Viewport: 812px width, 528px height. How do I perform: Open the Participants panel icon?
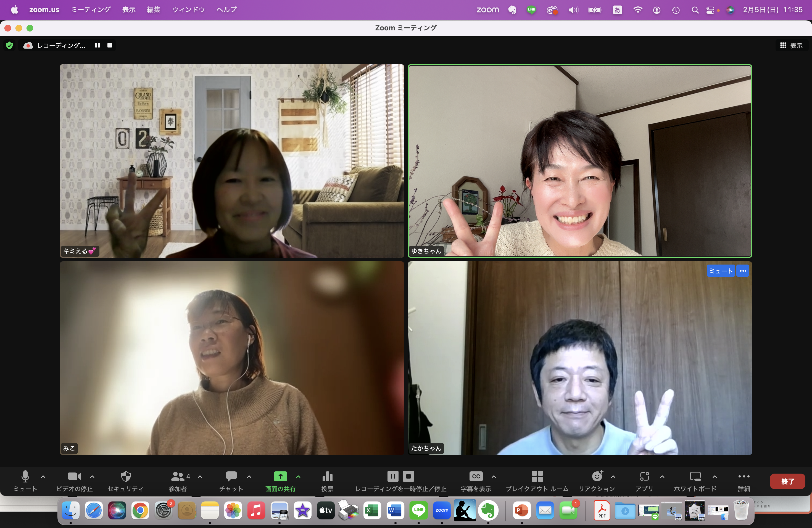(178, 476)
